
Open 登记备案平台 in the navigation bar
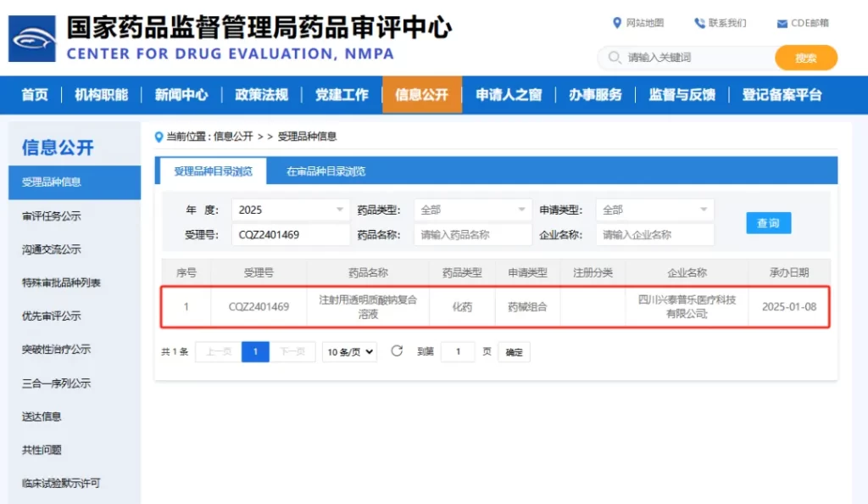(782, 95)
